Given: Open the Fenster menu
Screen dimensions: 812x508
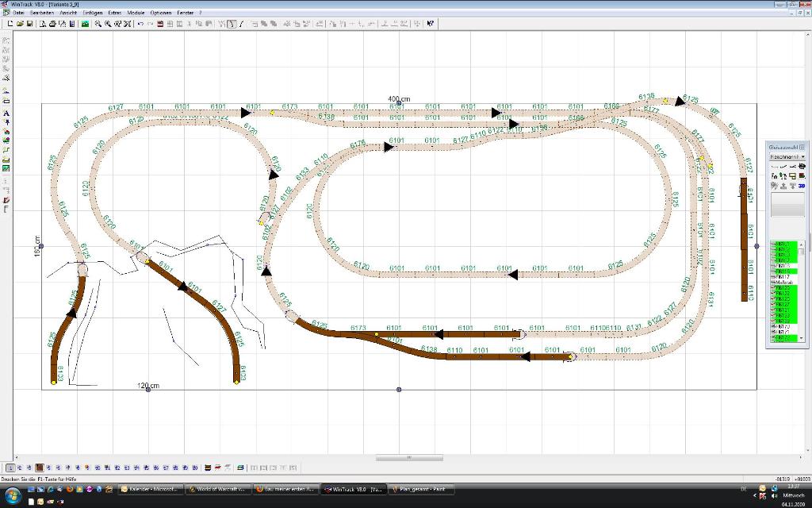Looking at the screenshot, I should coord(185,13).
